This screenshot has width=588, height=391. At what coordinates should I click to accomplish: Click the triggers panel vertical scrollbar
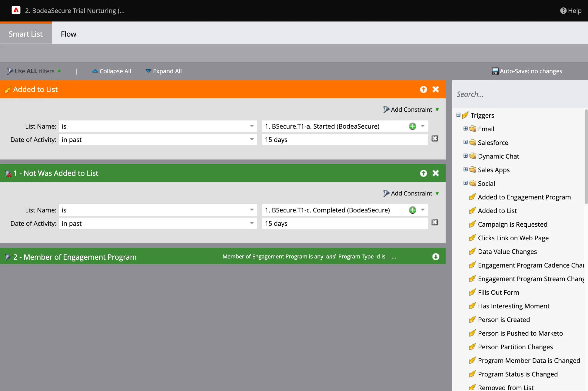click(x=586, y=157)
